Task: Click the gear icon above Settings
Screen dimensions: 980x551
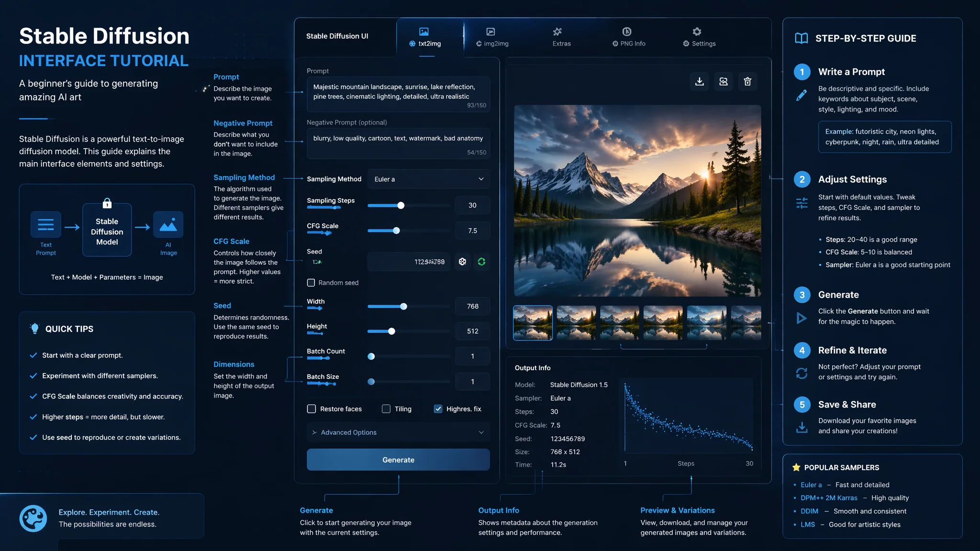Action: [x=697, y=32]
